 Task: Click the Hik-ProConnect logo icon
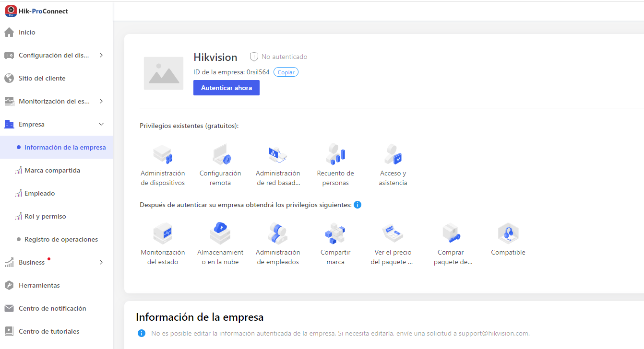click(11, 11)
